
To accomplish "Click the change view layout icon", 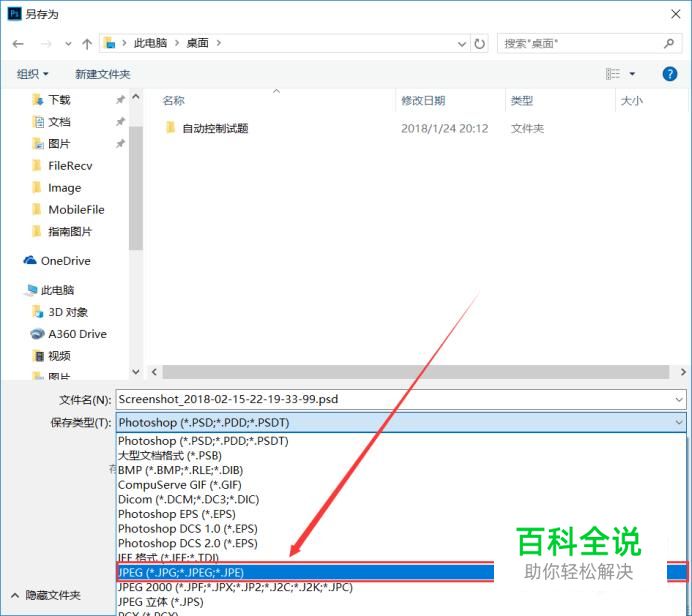I will coord(613,74).
